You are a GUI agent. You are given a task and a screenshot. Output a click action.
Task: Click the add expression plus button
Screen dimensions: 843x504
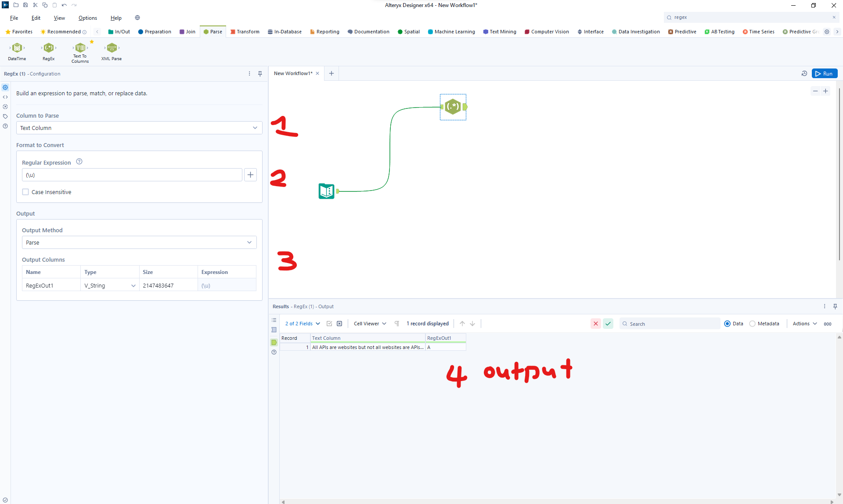click(250, 175)
